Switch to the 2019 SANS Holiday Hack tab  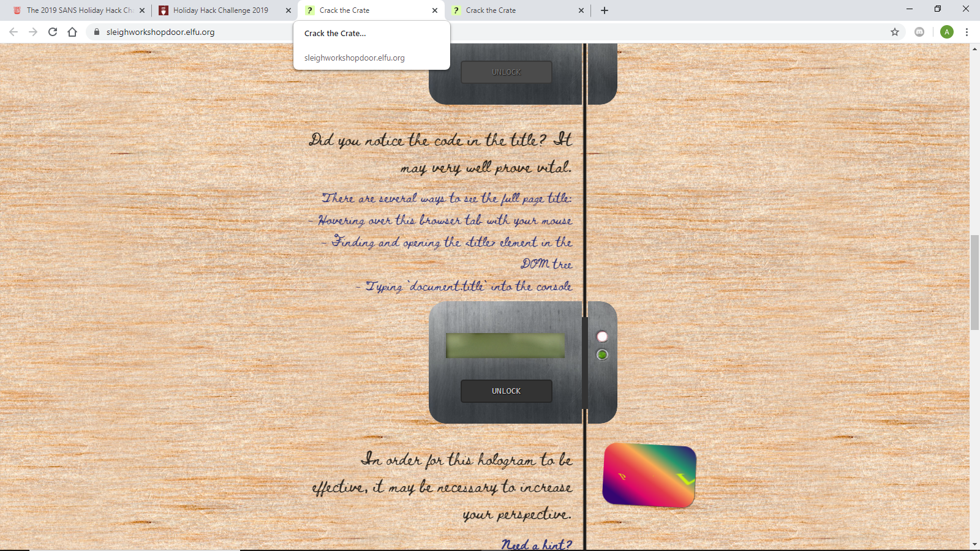[73, 10]
